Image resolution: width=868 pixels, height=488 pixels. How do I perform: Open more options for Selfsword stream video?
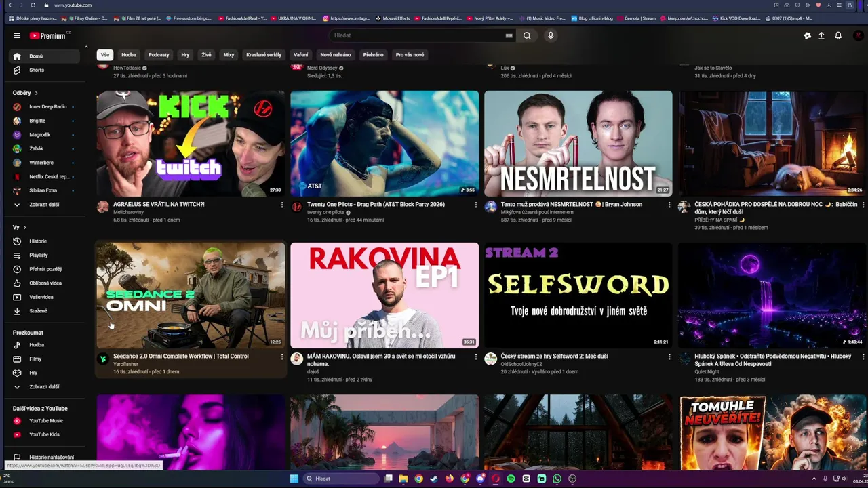[x=670, y=357]
